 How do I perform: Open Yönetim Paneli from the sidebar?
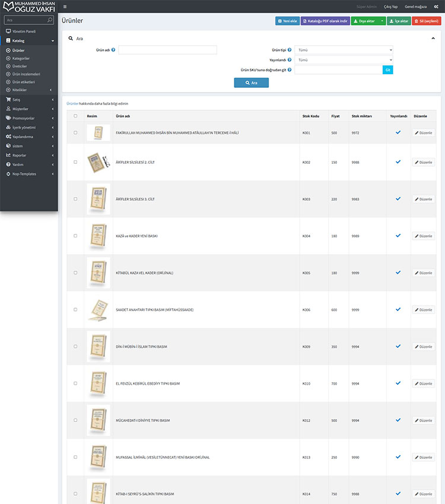pyautogui.click(x=29, y=31)
